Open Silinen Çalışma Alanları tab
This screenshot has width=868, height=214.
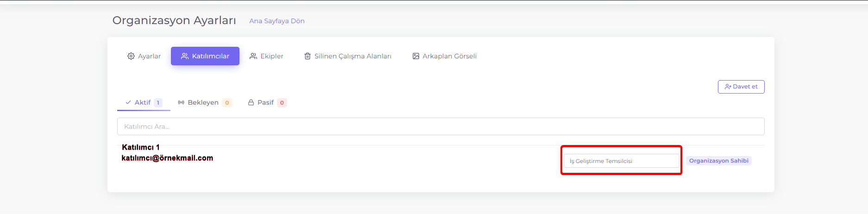pyautogui.click(x=347, y=56)
